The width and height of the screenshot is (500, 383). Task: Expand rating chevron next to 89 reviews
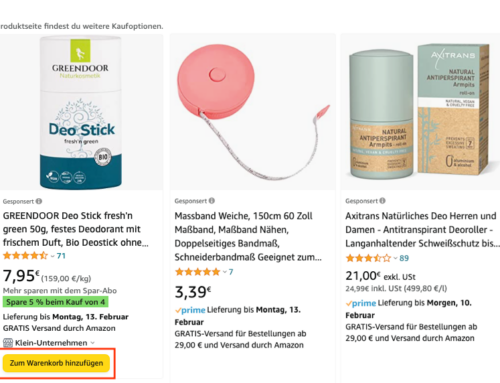click(395, 258)
